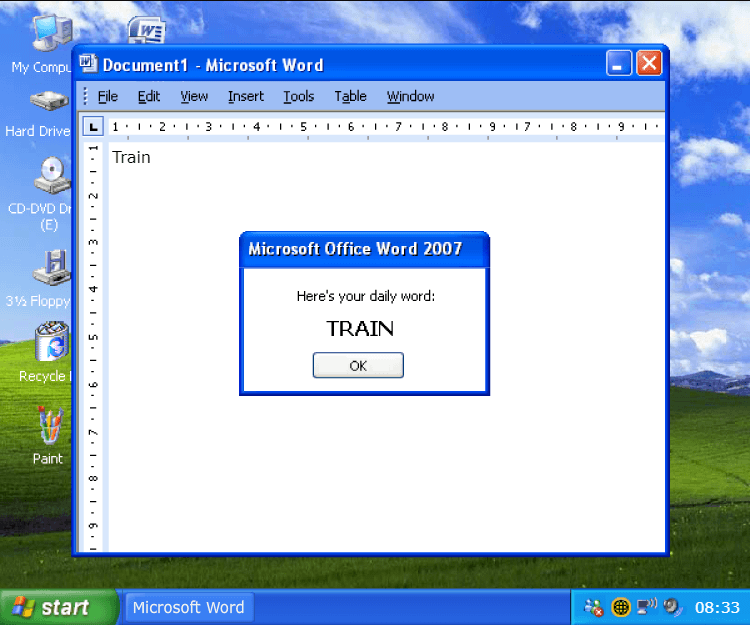Open the Start menu
The width and height of the screenshot is (750, 625).
coord(58,607)
